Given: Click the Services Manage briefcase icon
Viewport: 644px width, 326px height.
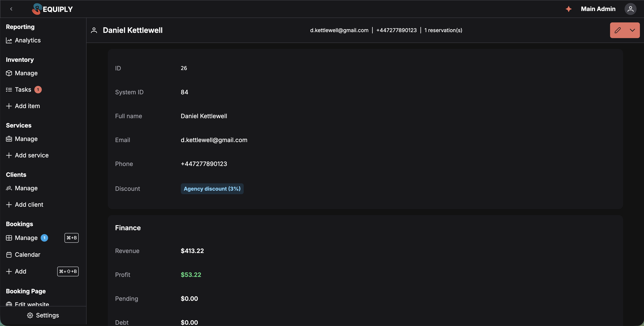Looking at the screenshot, I should [9, 139].
